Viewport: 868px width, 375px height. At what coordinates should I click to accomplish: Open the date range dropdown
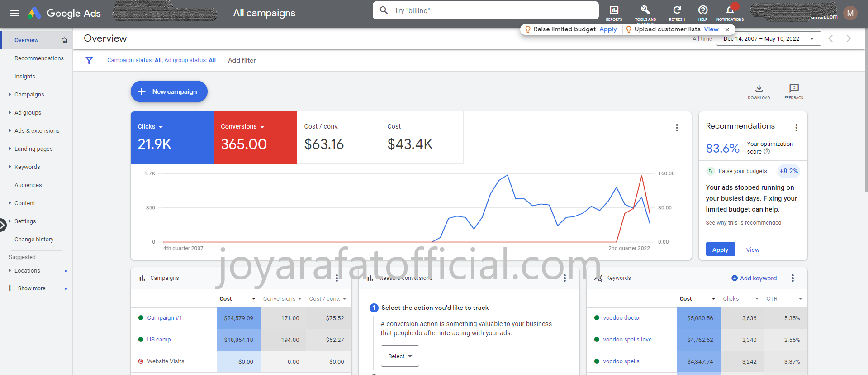tap(768, 39)
